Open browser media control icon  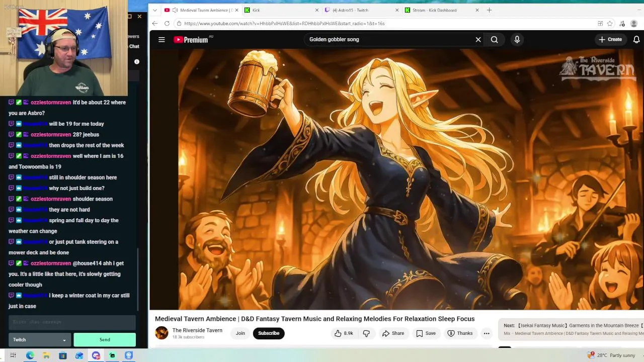(x=622, y=23)
